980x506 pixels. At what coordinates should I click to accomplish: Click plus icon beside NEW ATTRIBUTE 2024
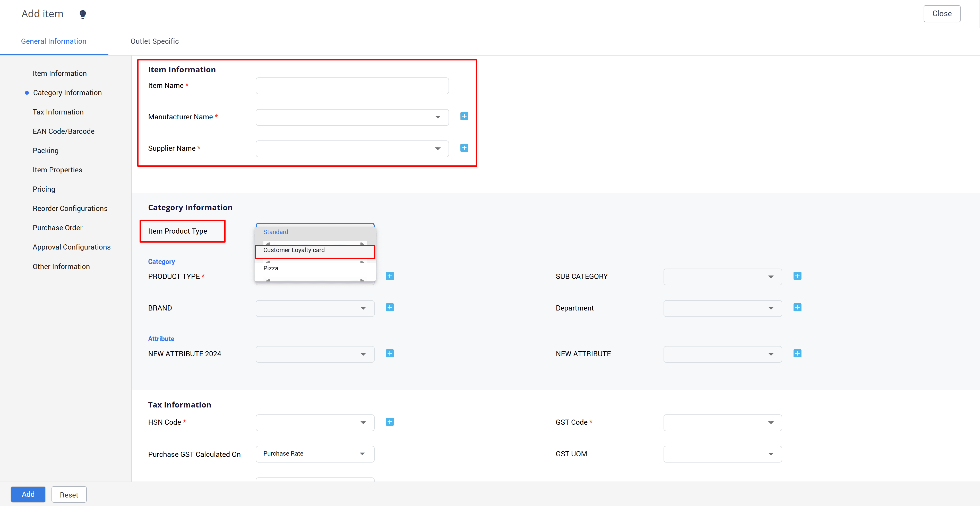coord(390,353)
